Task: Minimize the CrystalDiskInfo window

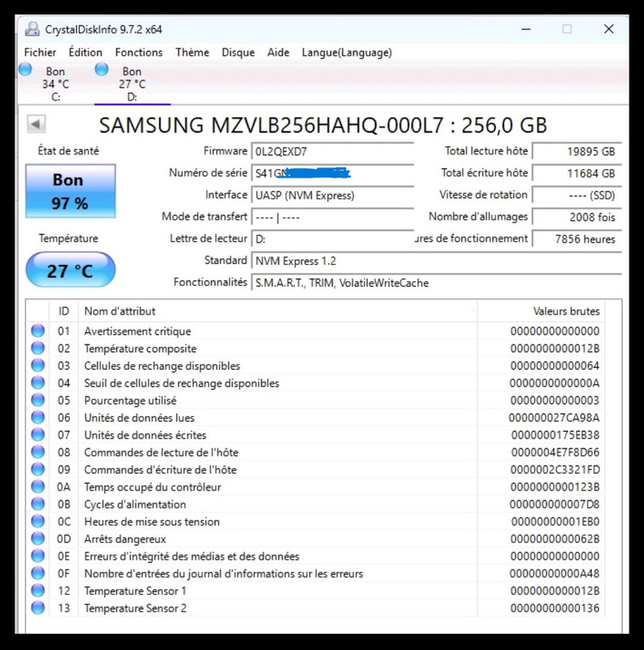Action: [526, 29]
